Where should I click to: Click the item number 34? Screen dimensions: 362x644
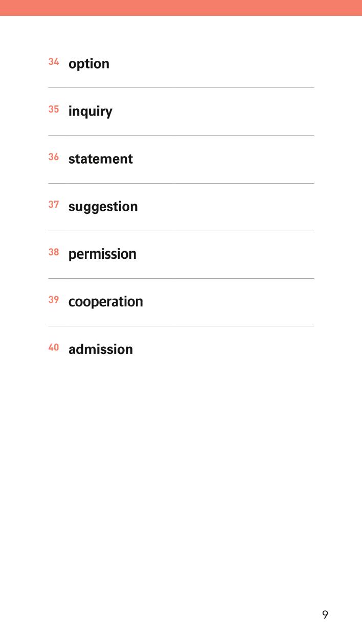pyautogui.click(x=54, y=62)
